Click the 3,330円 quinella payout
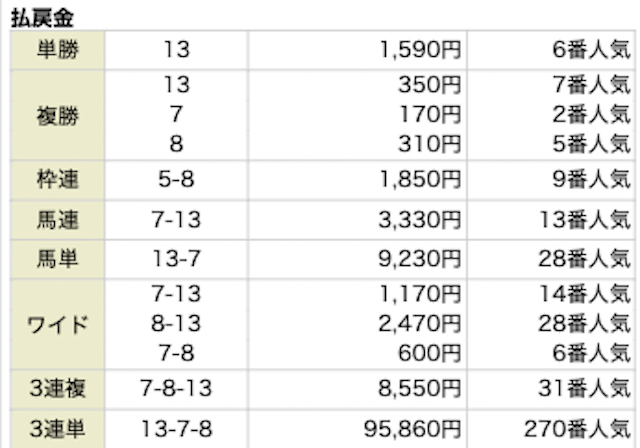 coord(420,220)
